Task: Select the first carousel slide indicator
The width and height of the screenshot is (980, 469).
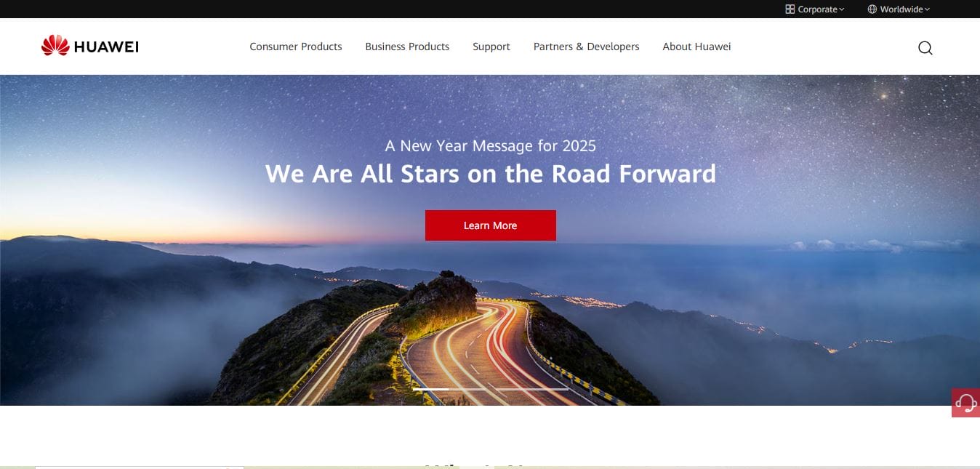Action: [x=431, y=389]
